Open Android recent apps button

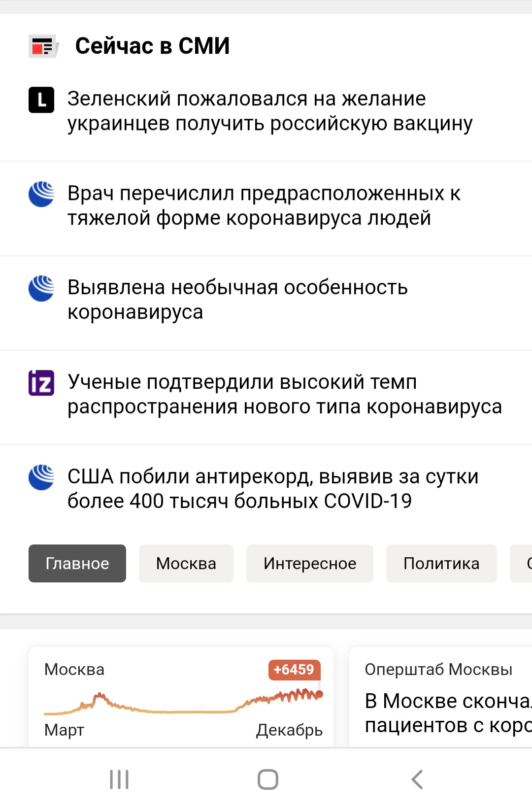pyautogui.click(x=119, y=779)
